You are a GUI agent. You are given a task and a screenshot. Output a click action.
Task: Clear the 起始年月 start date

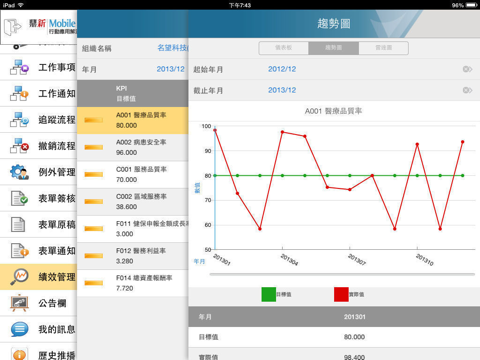[467, 69]
